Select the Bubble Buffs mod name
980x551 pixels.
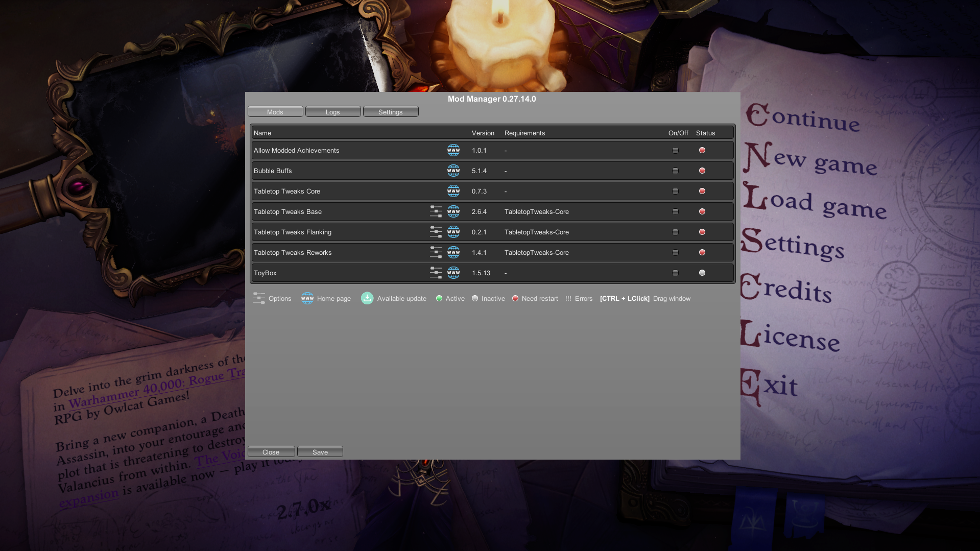[x=273, y=171]
